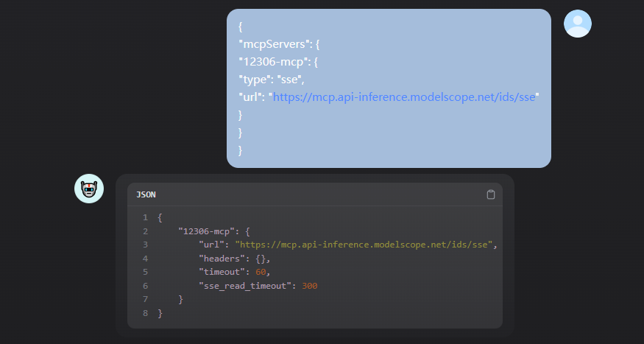Click the URL string in code block
Viewport: 644px width, 344px height.
point(364,245)
